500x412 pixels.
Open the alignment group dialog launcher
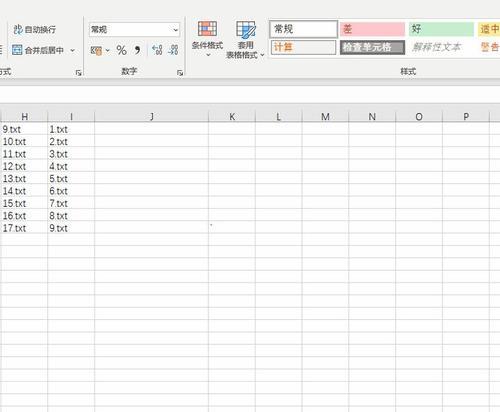coord(78,72)
